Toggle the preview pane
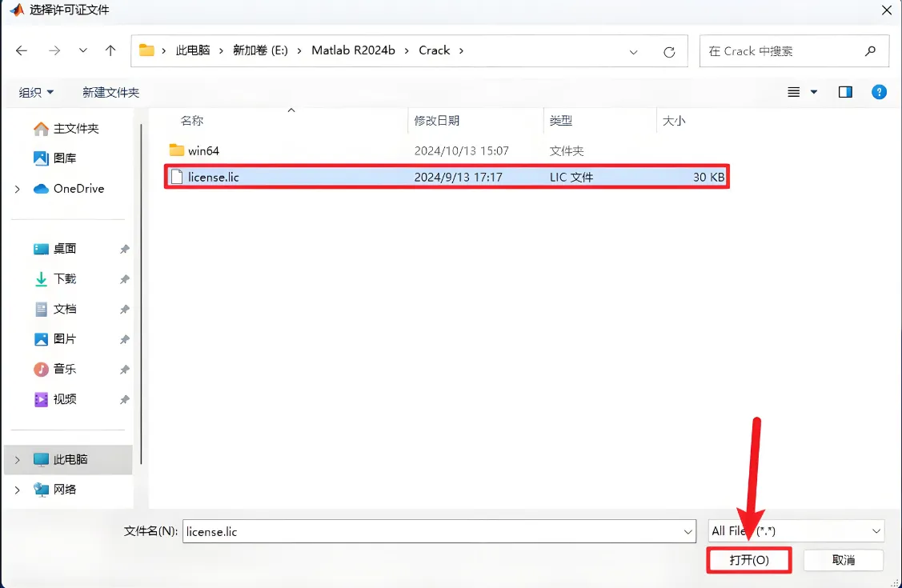Viewport: 902px width, 588px height. click(845, 92)
